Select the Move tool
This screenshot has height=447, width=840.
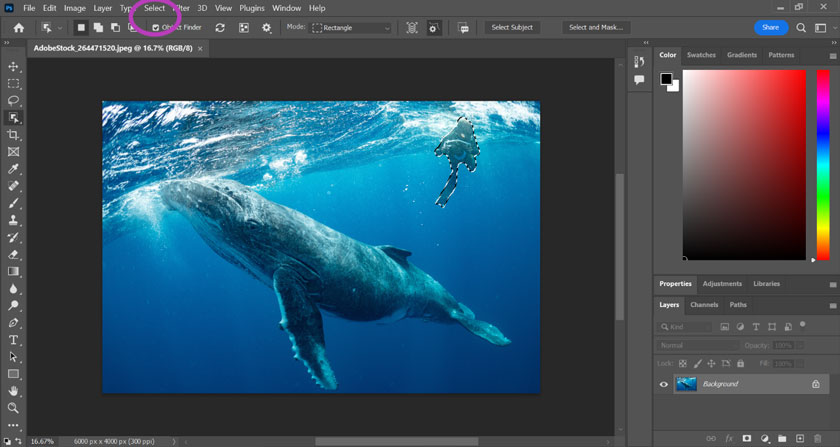[x=13, y=66]
